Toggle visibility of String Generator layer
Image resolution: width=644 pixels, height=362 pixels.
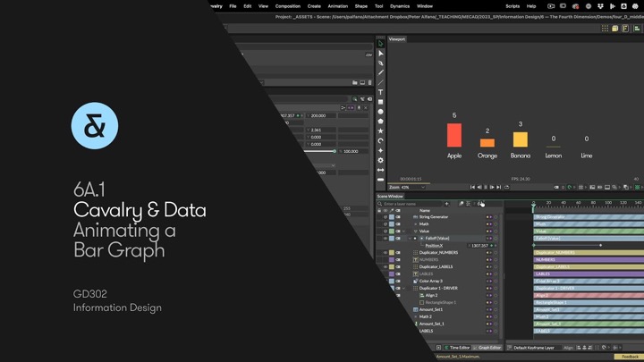point(386,216)
